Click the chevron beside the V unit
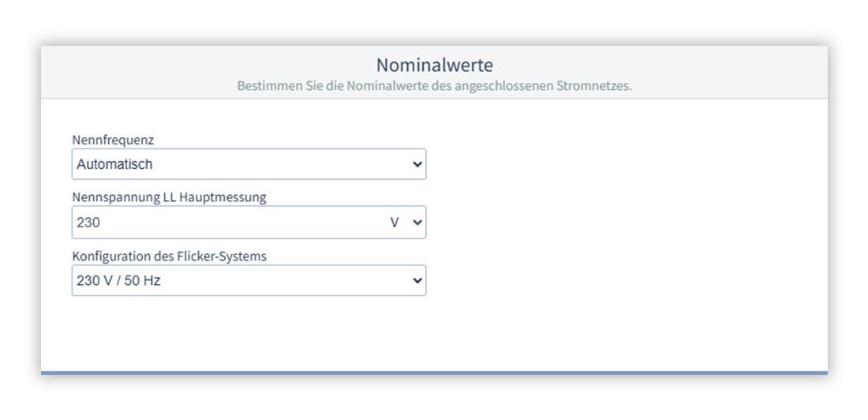868x420 pixels. [417, 223]
